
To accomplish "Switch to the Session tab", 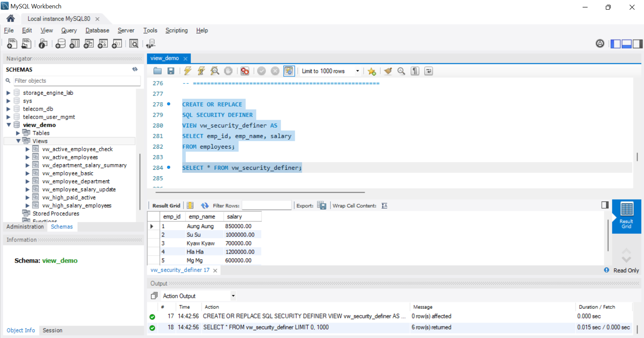I will pos(53,330).
